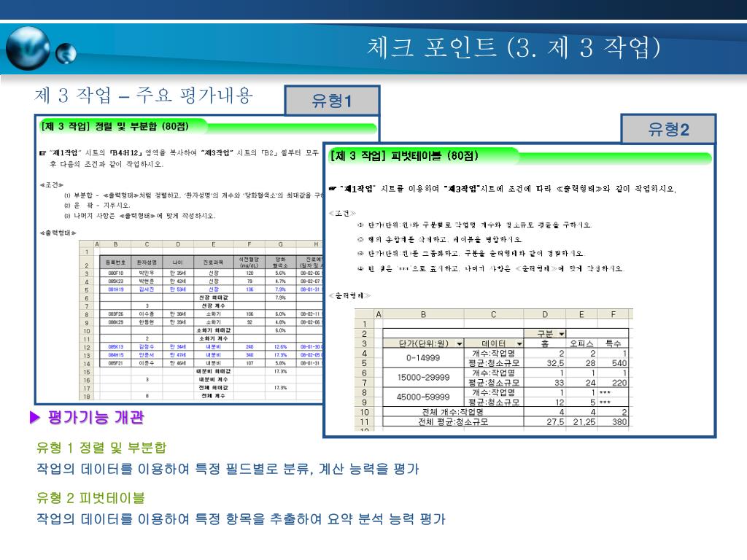Select the 신장 최대값 subtotal cell
The width and height of the screenshot is (747, 560).
point(214,297)
